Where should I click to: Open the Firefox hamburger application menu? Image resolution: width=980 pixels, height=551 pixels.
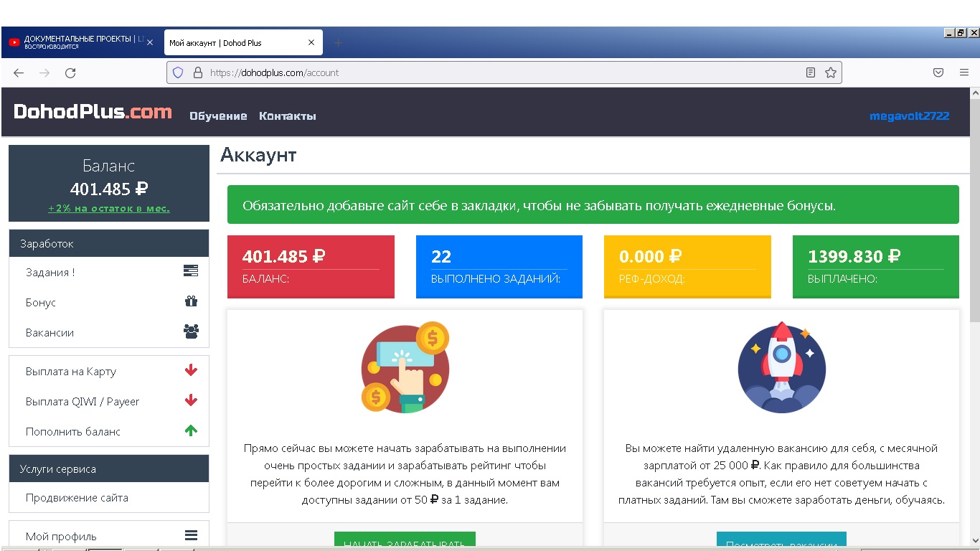[x=964, y=72]
